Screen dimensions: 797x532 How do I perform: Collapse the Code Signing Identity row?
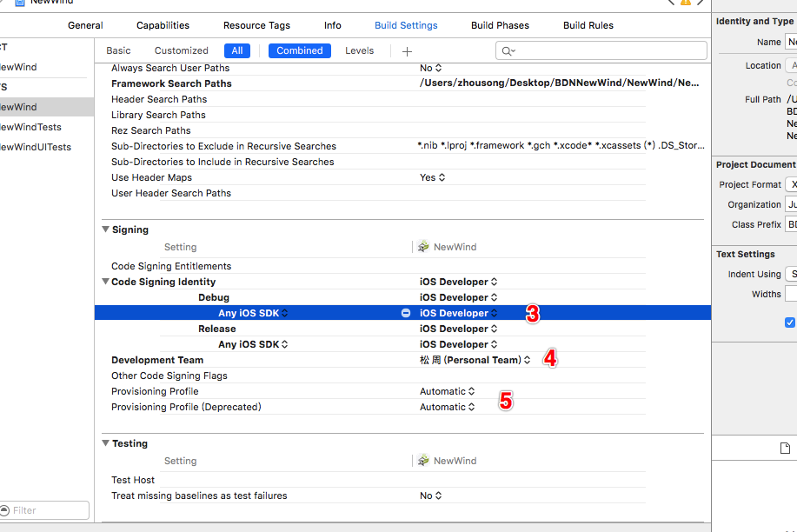point(106,282)
